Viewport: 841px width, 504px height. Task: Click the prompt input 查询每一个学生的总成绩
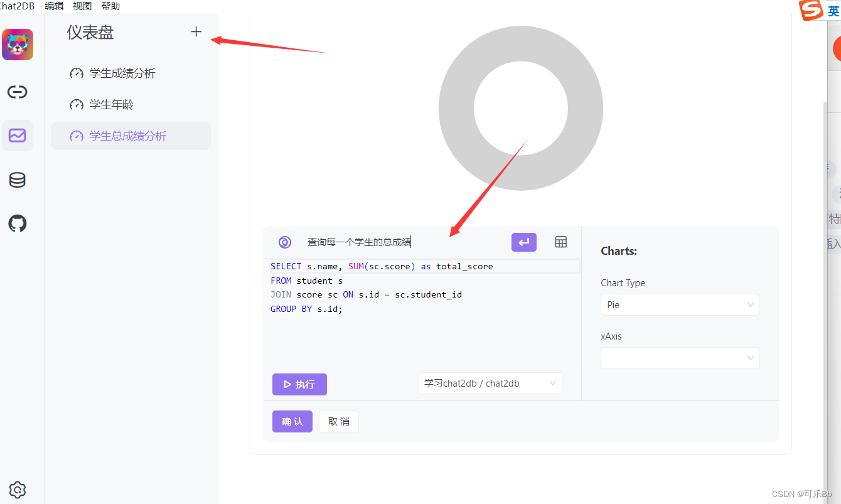tap(359, 242)
